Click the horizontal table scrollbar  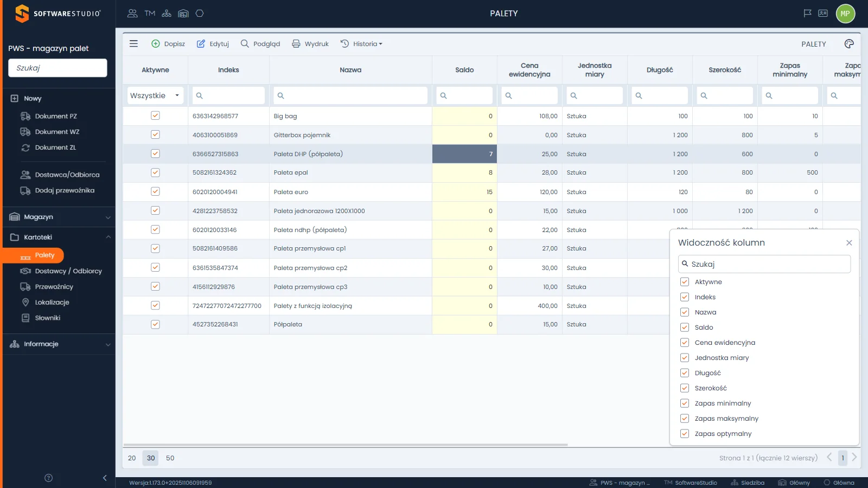coord(346,445)
